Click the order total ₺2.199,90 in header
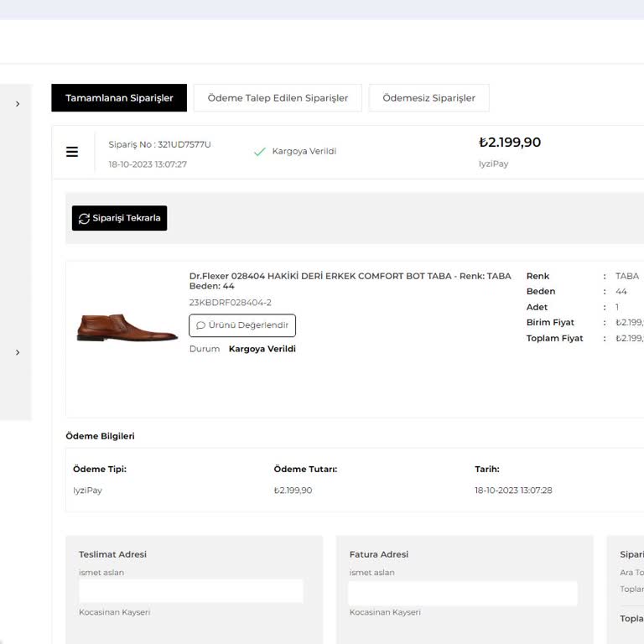 point(510,143)
